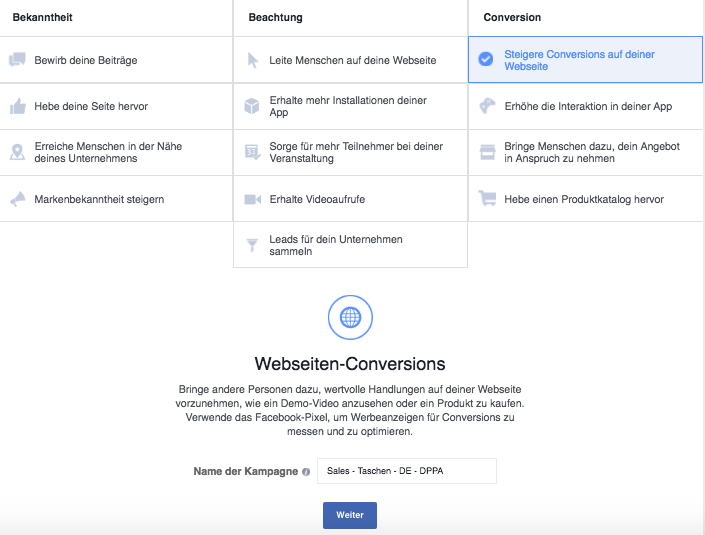Click the Weiter button
This screenshot has height=535, width=705.
[350, 515]
